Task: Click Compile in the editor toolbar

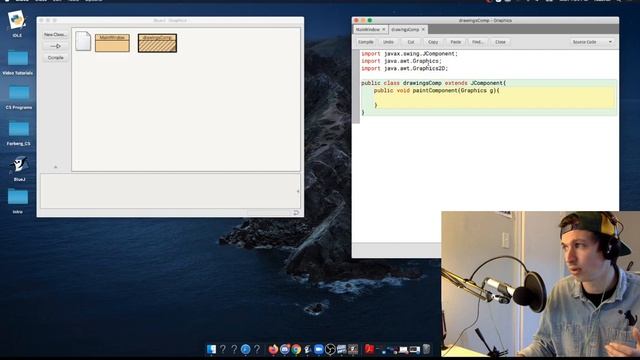Action: [366, 42]
